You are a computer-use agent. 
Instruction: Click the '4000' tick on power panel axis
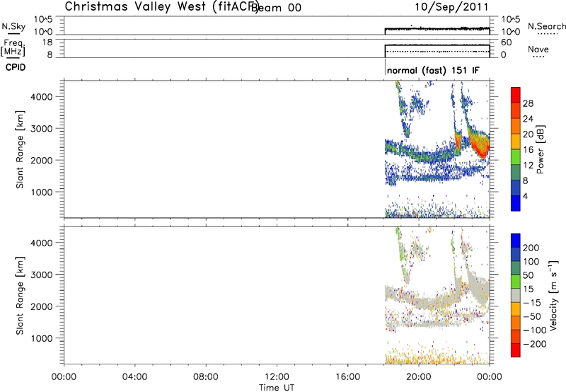[x=42, y=97]
